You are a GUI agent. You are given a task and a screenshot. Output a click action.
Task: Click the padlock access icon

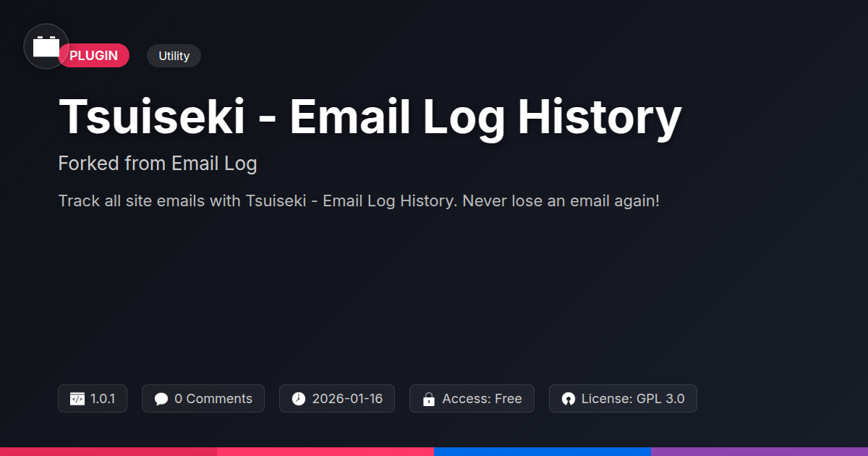[x=429, y=399]
